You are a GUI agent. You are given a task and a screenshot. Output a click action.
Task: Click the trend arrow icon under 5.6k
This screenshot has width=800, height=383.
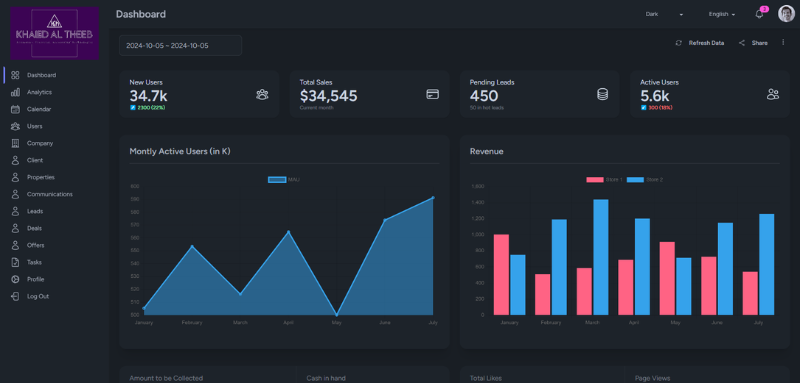point(643,108)
